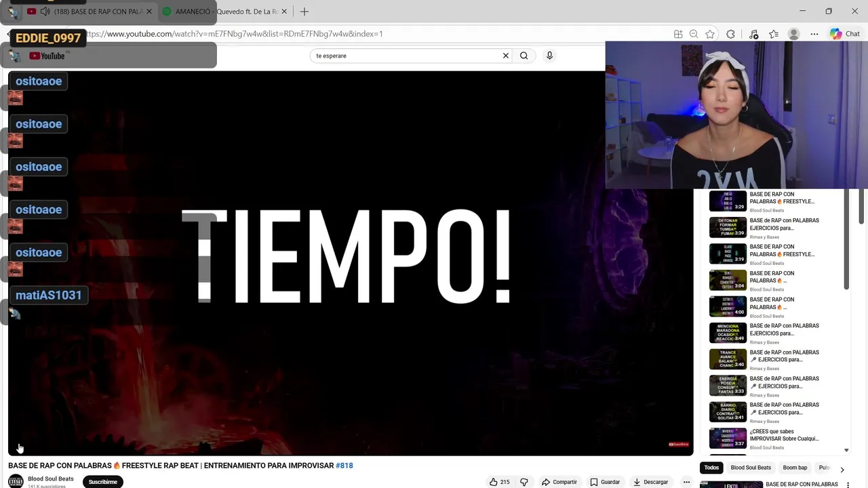
Task: Click the EDDIE_0997 name label
Action: click(x=48, y=38)
